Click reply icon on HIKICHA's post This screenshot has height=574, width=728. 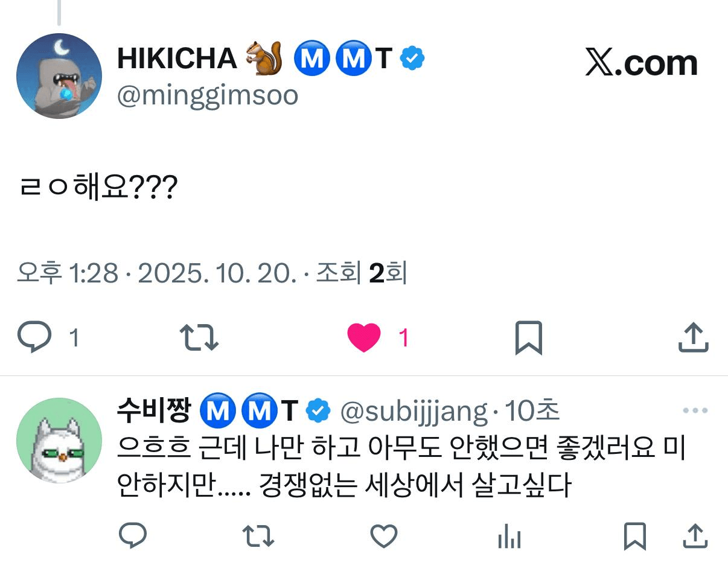[34, 337]
